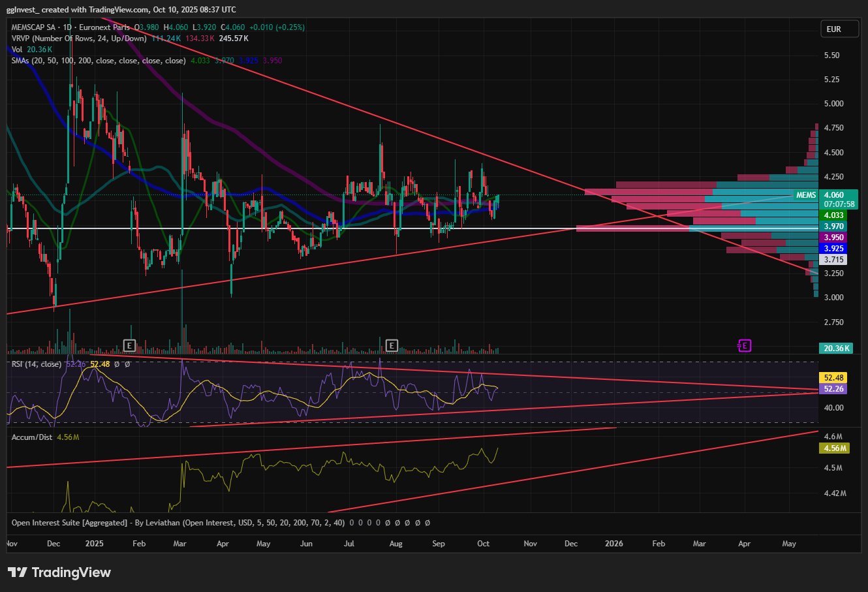Expand the SMAs indicator legend
Screen dimensions: 868x592
(98, 61)
